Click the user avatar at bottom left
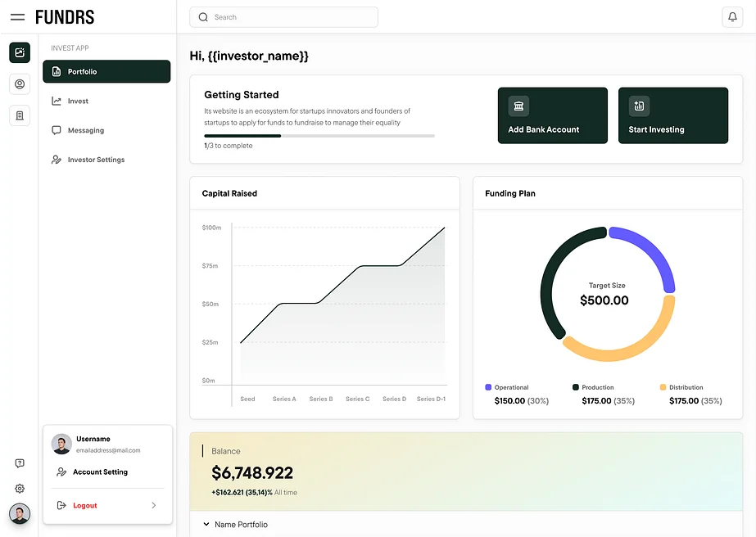The height and width of the screenshot is (537, 756). pos(20,513)
